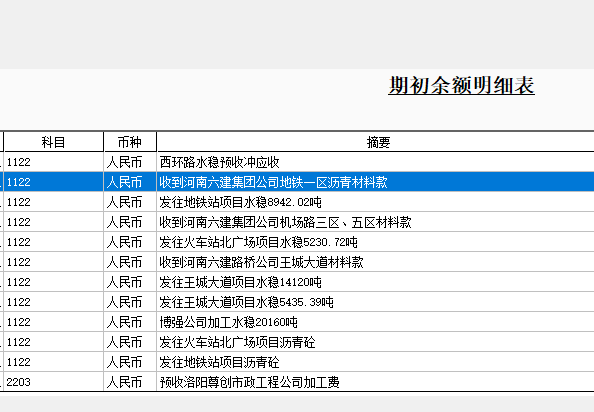Click the 期初余额明细表 title

[x=461, y=85]
